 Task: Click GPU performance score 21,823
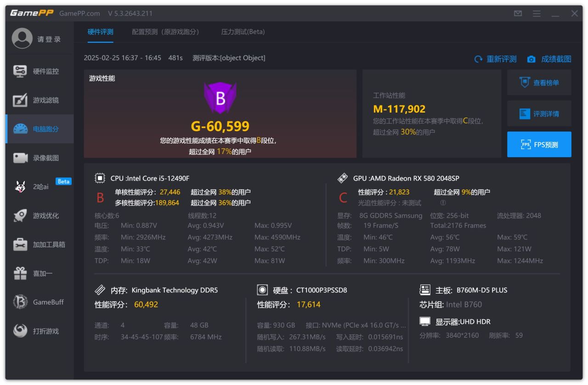tap(399, 192)
